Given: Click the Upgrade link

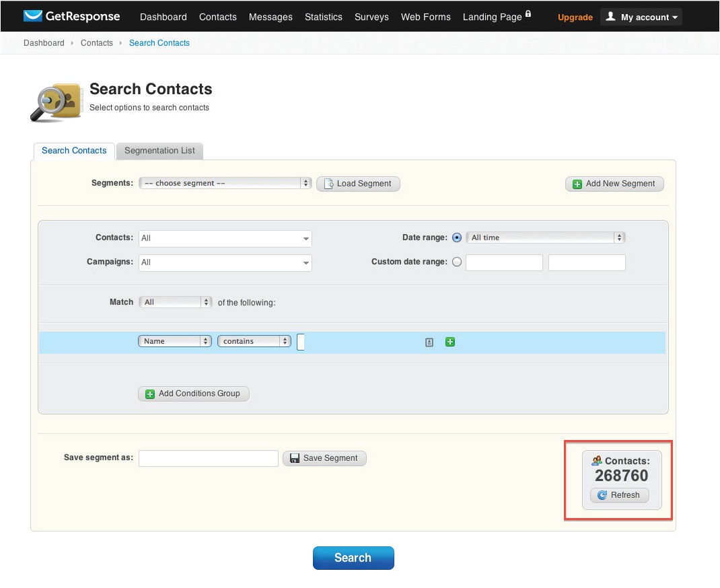Looking at the screenshot, I should point(575,17).
